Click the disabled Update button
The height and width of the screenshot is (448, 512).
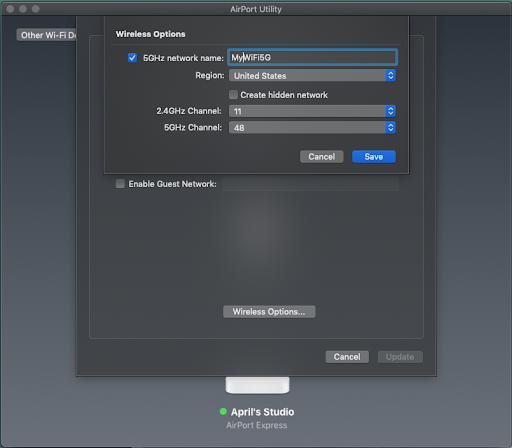(x=400, y=357)
